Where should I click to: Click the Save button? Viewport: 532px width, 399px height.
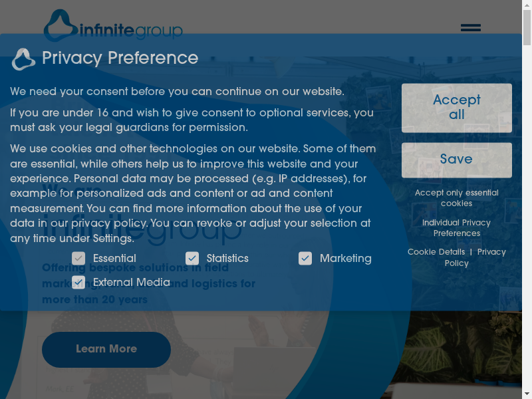(456, 160)
